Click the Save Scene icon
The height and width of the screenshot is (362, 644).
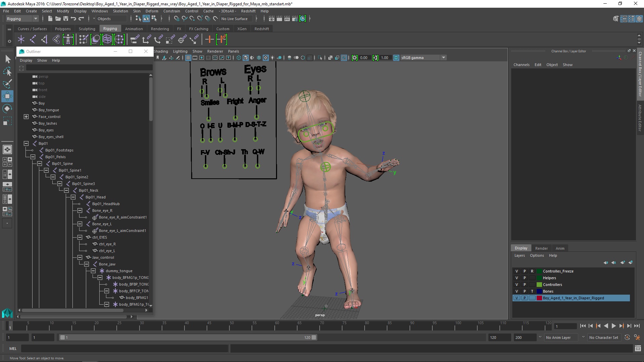pos(66,19)
